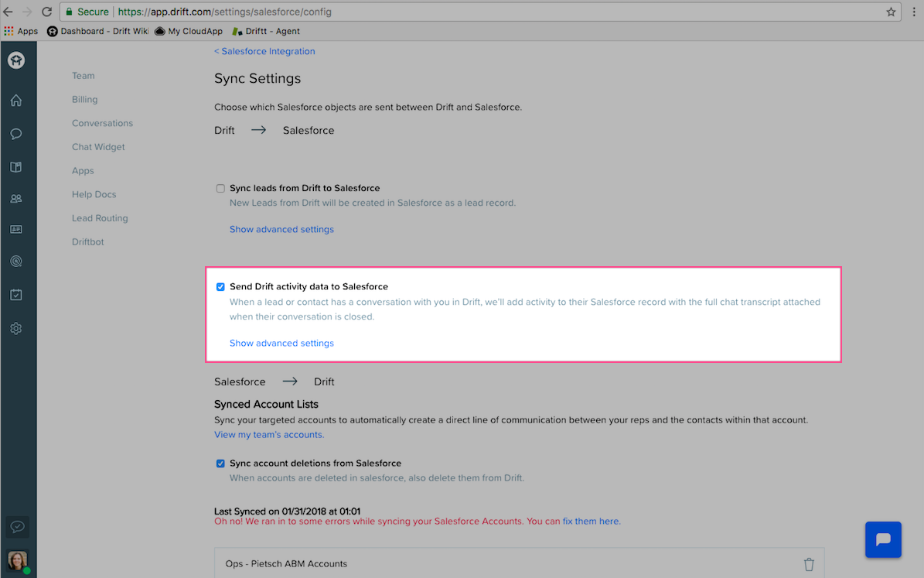Open the blue Drift chat widget button
This screenshot has height=578, width=924.
883,539
